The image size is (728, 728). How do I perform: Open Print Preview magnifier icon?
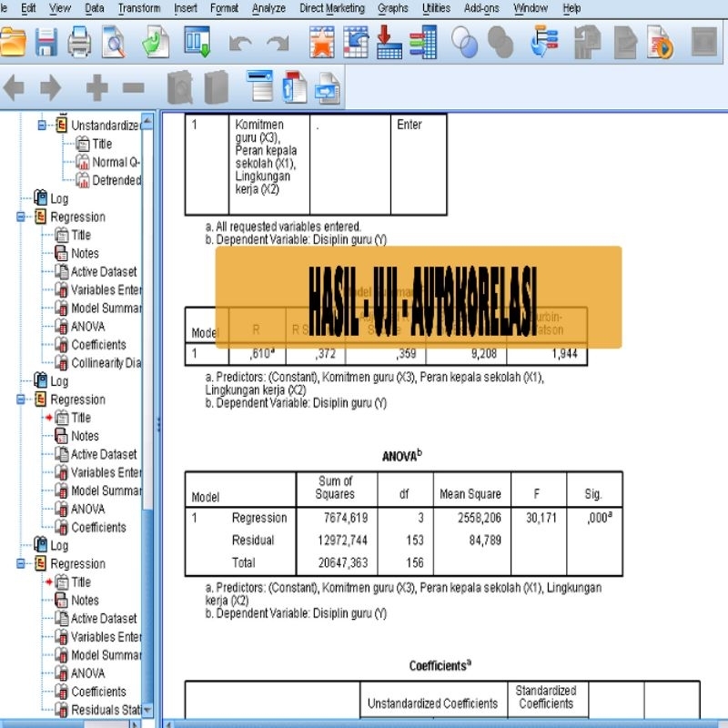coord(114,42)
